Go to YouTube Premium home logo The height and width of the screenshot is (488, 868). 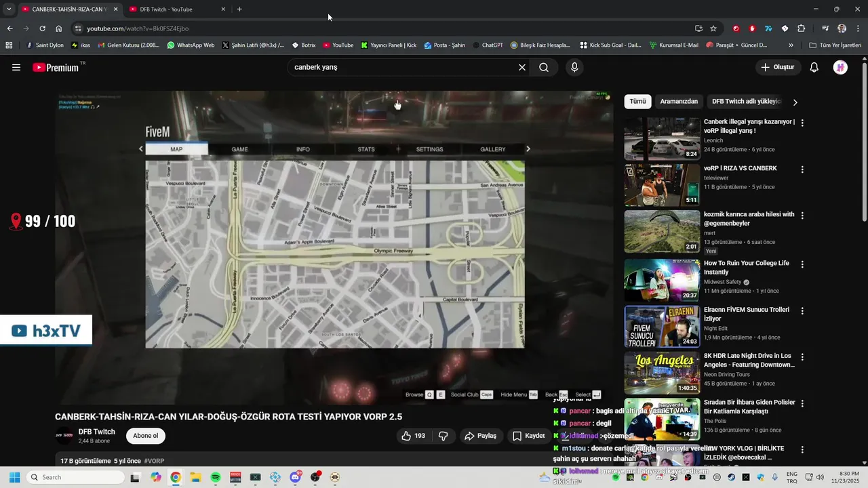tap(56, 67)
